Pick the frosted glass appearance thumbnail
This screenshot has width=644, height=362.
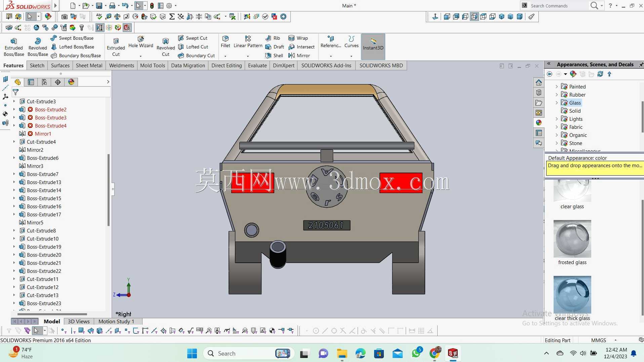[572, 239]
